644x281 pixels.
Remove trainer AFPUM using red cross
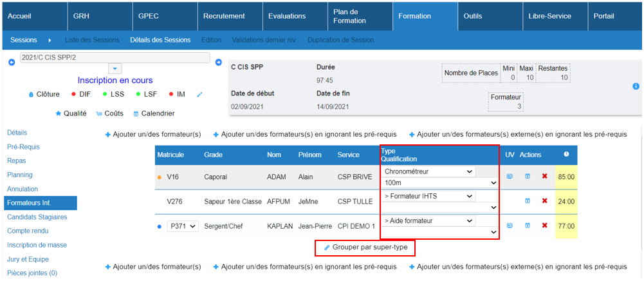[544, 201]
